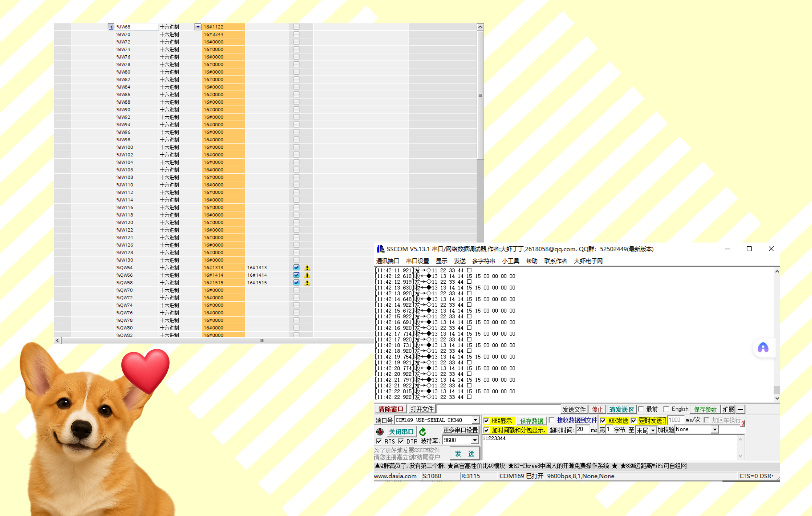Uncheck the HEX显示 checkbox
This screenshot has height=516, width=812.
point(486,420)
